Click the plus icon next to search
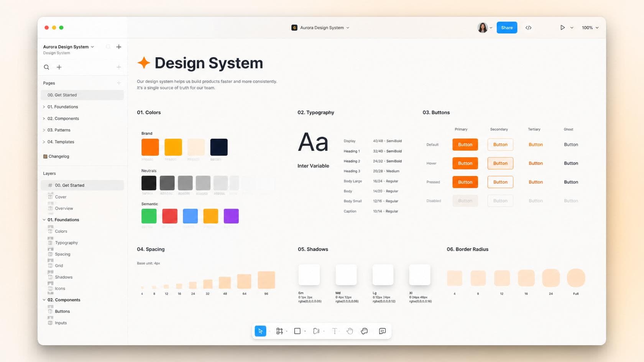This screenshot has height=362, width=644. tap(59, 67)
